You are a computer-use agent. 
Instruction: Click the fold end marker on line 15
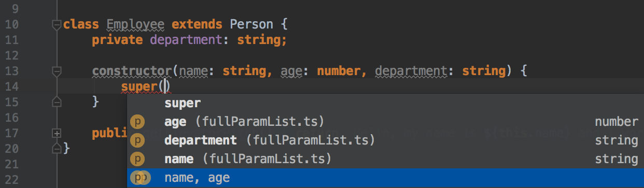57,102
